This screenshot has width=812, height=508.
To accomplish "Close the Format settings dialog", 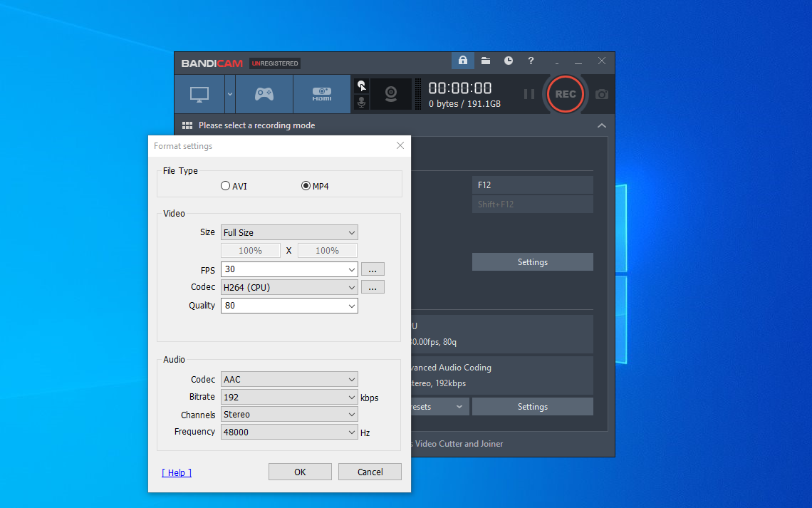I will pos(400,145).
